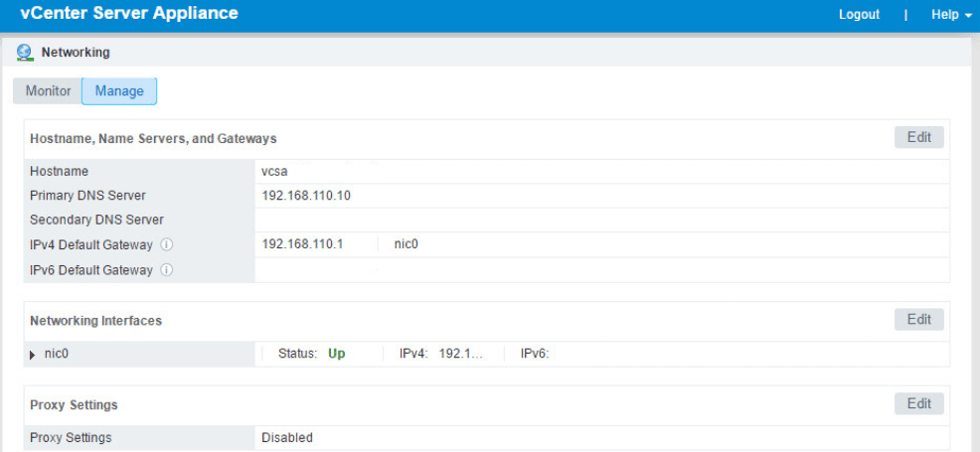Click the vCenter Server Appliance title
Screen dimensions: 980x452
129,13
